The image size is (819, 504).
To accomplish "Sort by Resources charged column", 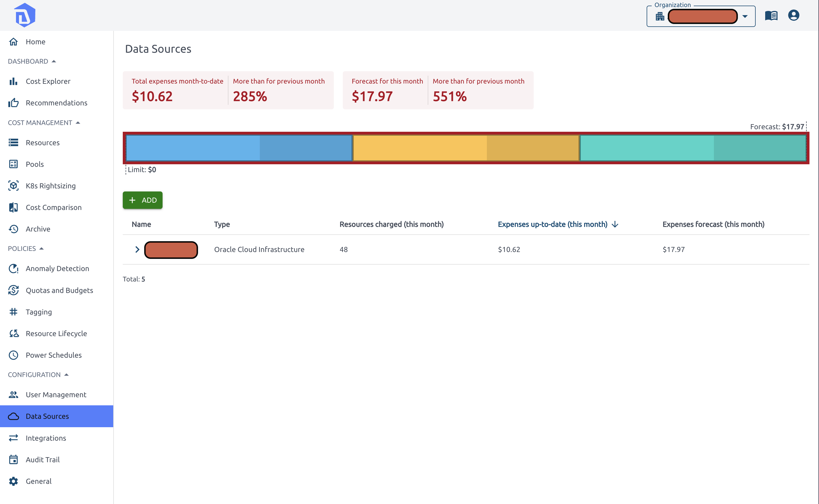I will point(392,224).
